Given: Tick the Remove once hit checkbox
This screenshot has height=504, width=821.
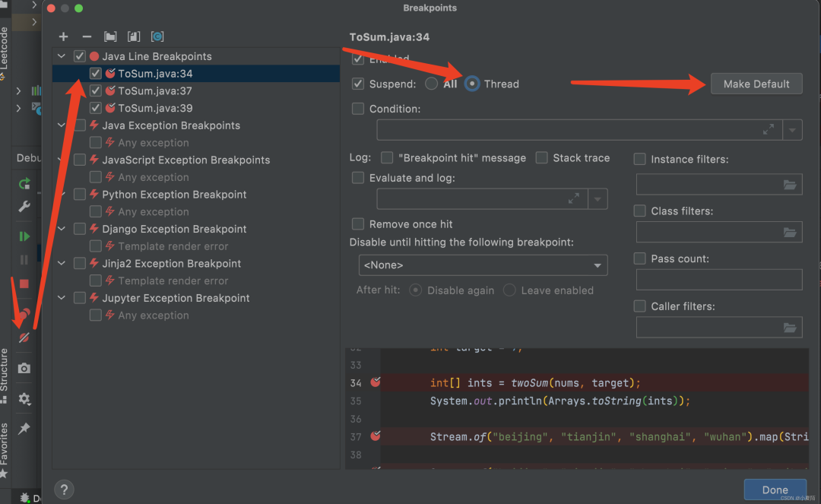Looking at the screenshot, I should 358,224.
